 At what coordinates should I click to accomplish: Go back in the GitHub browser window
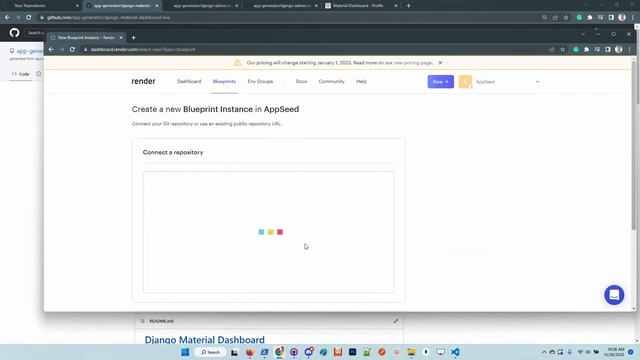[7, 18]
